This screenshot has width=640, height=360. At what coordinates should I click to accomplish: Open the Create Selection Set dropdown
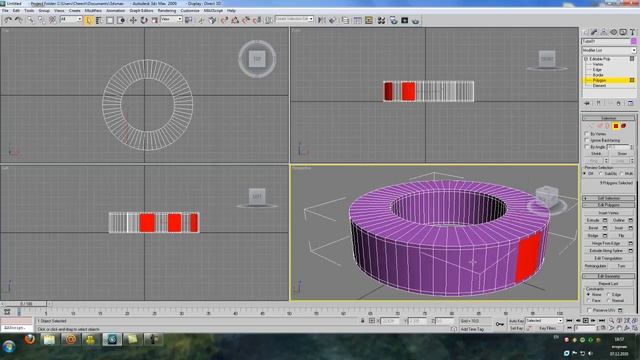point(294,19)
